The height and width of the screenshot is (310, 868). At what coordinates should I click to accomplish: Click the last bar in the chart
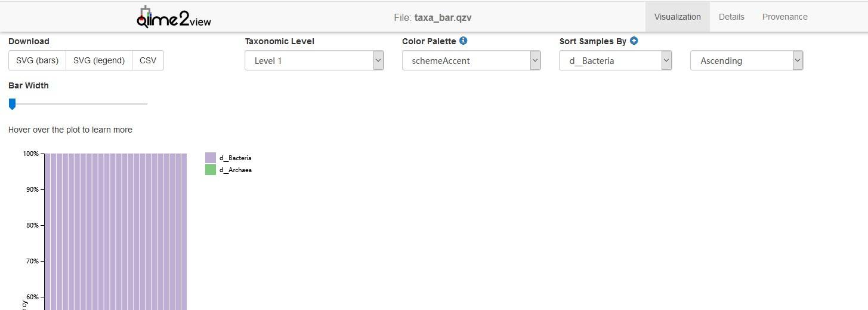point(184,233)
